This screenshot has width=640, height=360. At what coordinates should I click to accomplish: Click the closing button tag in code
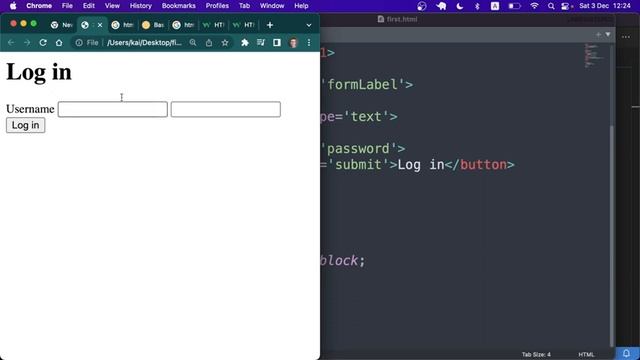coord(479,164)
